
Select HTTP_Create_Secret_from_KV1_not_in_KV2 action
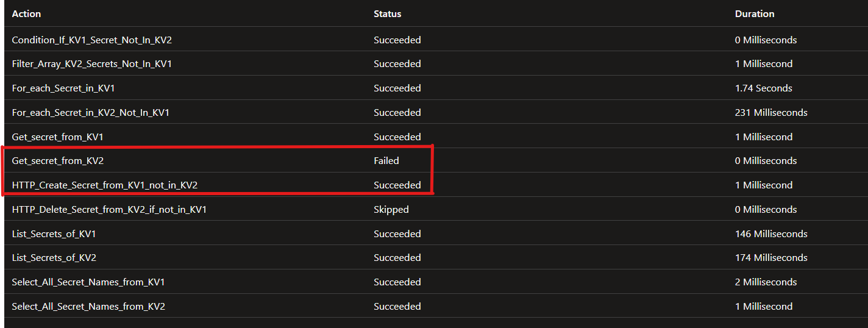coord(104,185)
